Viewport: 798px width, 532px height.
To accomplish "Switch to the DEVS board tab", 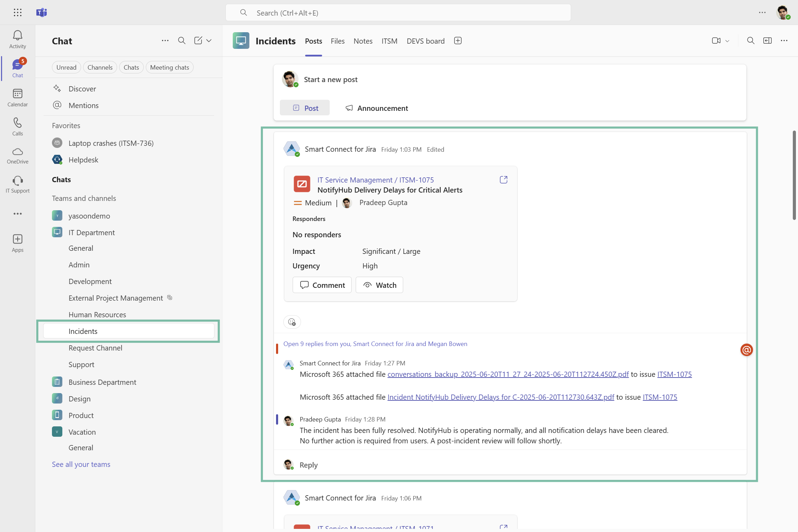I will pyautogui.click(x=425, y=41).
